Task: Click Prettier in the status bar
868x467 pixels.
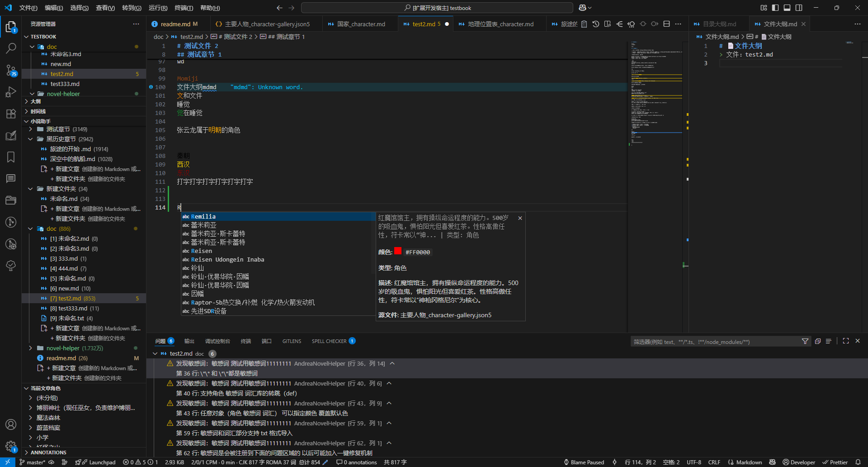Action: [x=835, y=462]
